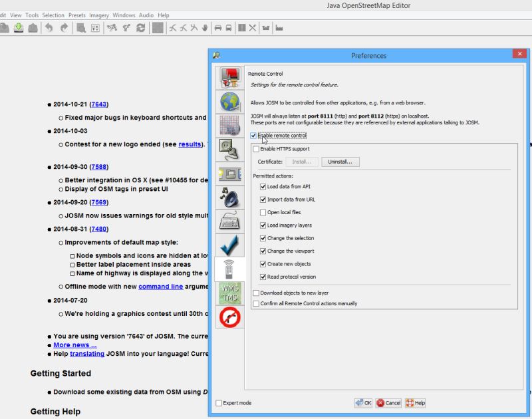Screen dimensions: 532x419
Task: Open Validator tab with blue checkmark icon
Action: 229,245
